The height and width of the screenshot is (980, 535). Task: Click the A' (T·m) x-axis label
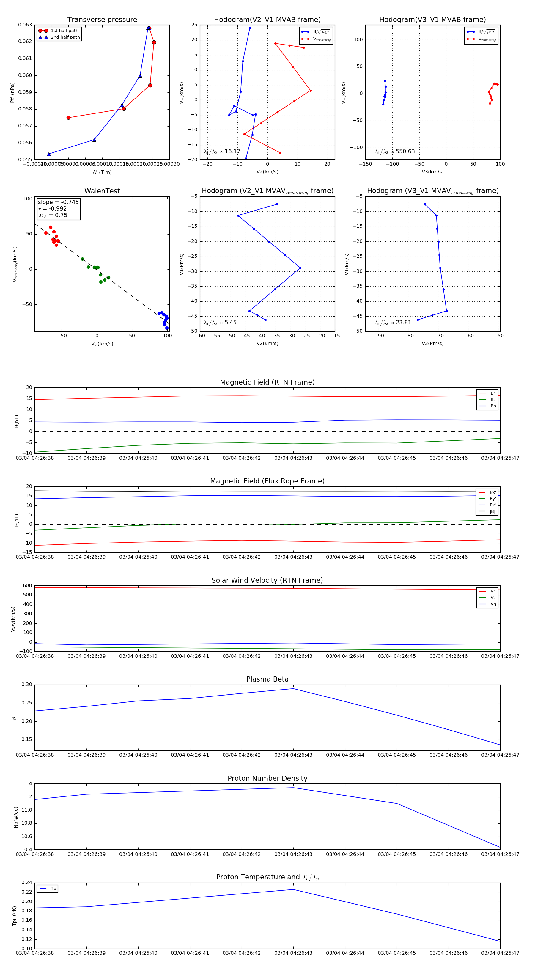(102, 172)
